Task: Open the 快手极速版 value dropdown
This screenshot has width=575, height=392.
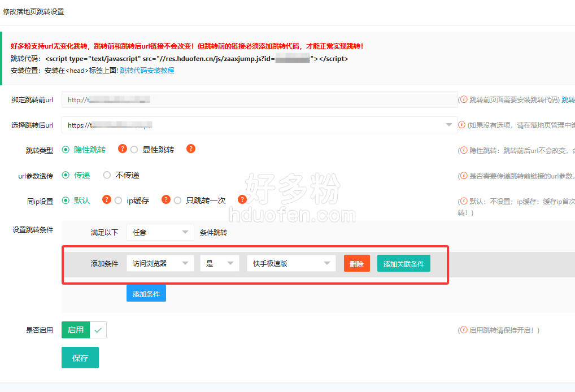Action: tap(291, 263)
